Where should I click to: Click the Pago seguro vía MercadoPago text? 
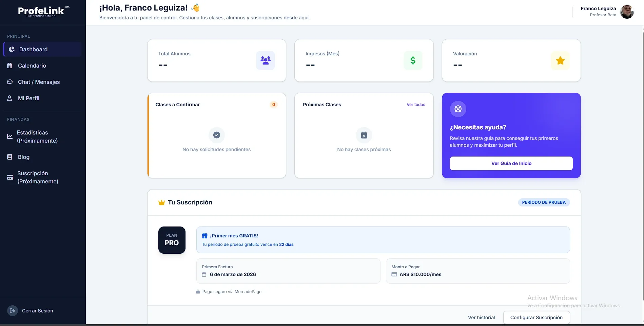pyautogui.click(x=232, y=292)
